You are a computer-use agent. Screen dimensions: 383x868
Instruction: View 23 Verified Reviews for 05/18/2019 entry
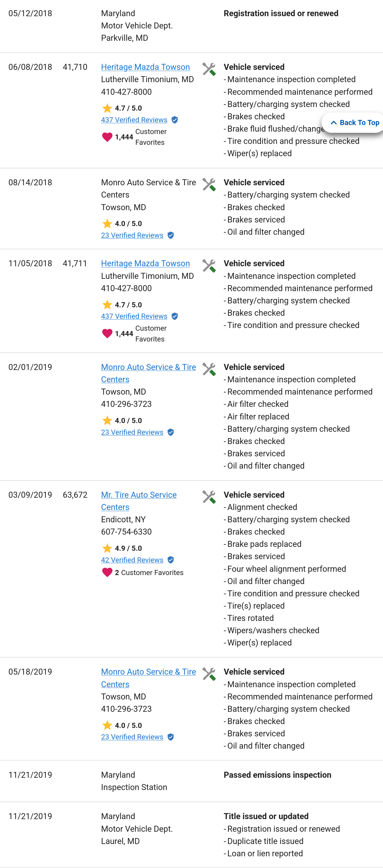(132, 737)
